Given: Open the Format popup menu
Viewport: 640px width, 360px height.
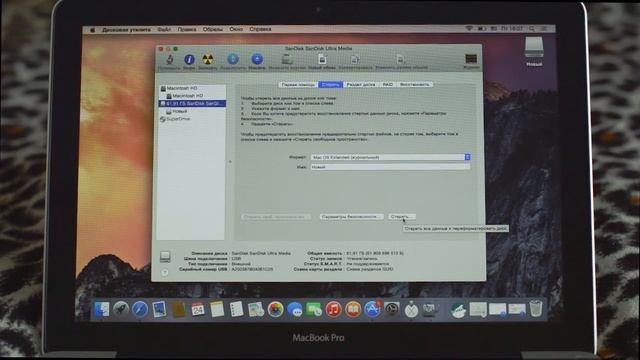Looking at the screenshot, I should point(391,157).
